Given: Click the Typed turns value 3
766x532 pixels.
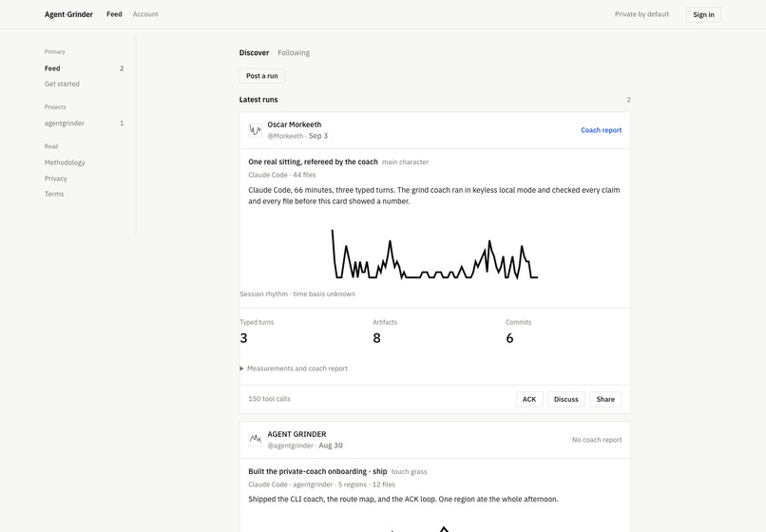Looking at the screenshot, I should (244, 338).
